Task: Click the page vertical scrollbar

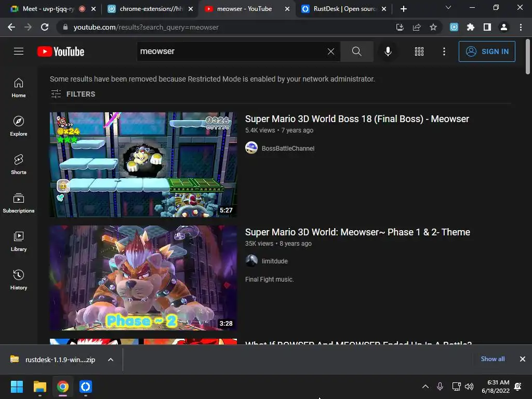Action: pos(528,57)
